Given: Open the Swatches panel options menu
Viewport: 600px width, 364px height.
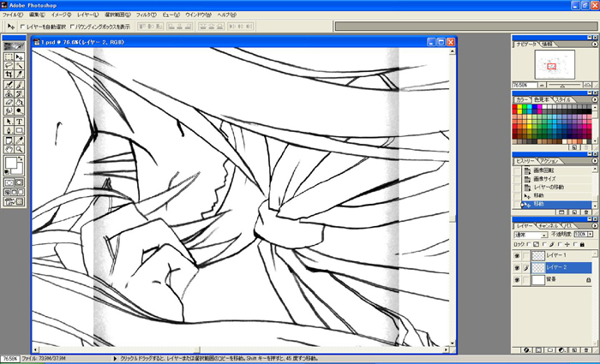Looking at the screenshot, I should pyautogui.click(x=595, y=100).
